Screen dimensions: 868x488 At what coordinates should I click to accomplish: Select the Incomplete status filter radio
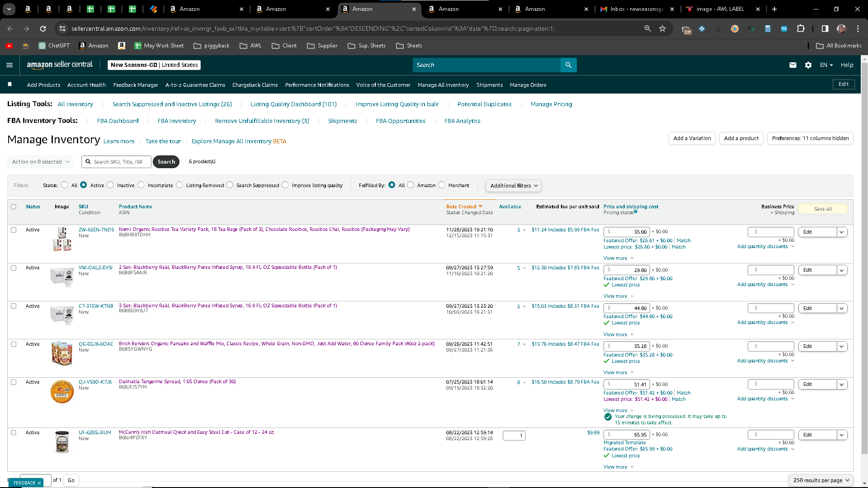pyautogui.click(x=141, y=185)
